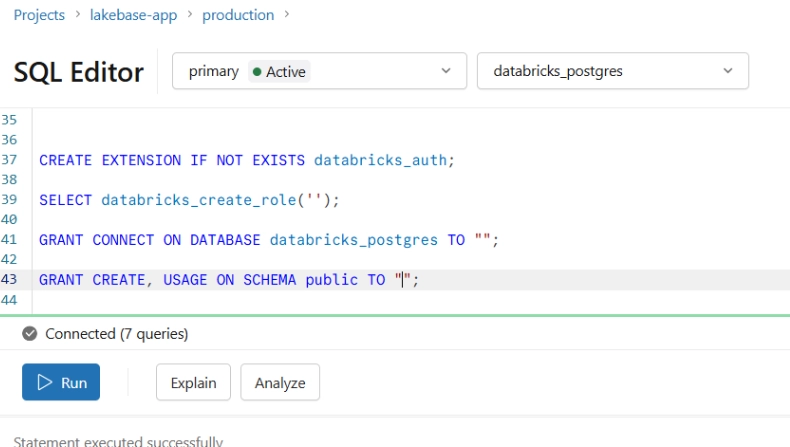Click the Analyze button
This screenshot has width=790, height=447.
pos(280,382)
